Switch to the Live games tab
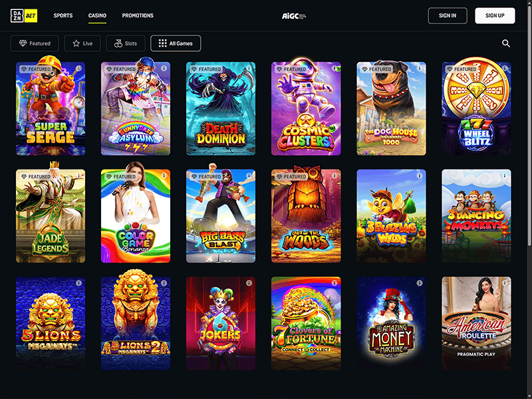The height and width of the screenshot is (399, 532). tap(82, 43)
